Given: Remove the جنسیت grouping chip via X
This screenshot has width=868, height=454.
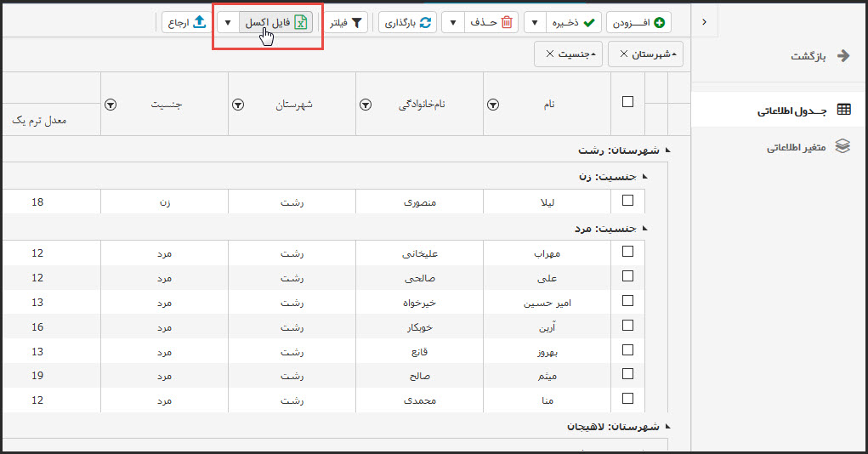Looking at the screenshot, I should 550,54.
